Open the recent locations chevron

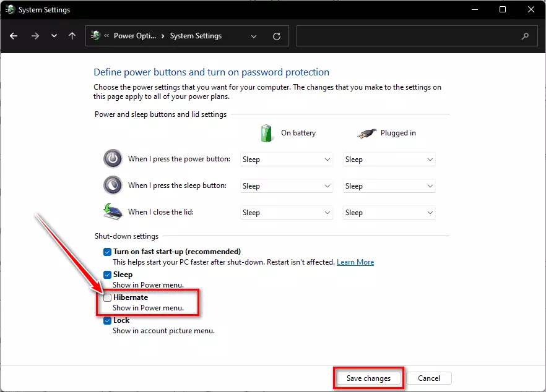click(54, 36)
